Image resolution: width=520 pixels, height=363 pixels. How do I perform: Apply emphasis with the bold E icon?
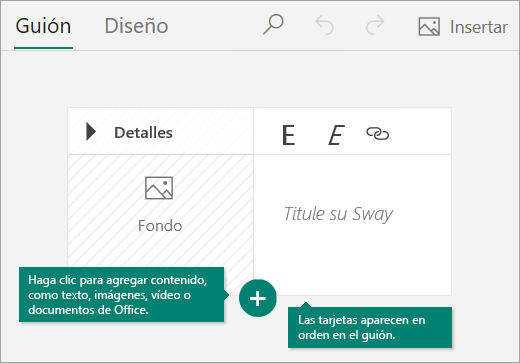click(x=288, y=135)
